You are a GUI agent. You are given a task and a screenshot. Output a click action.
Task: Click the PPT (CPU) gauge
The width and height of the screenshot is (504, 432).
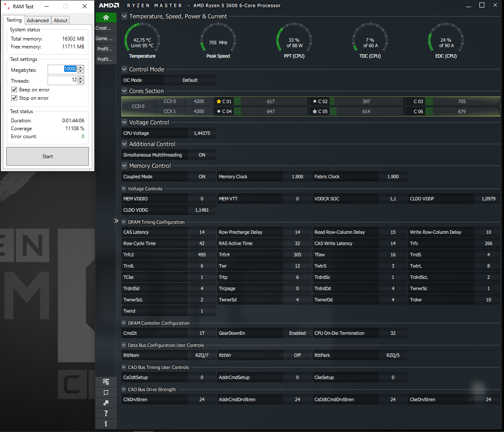pyautogui.click(x=294, y=40)
